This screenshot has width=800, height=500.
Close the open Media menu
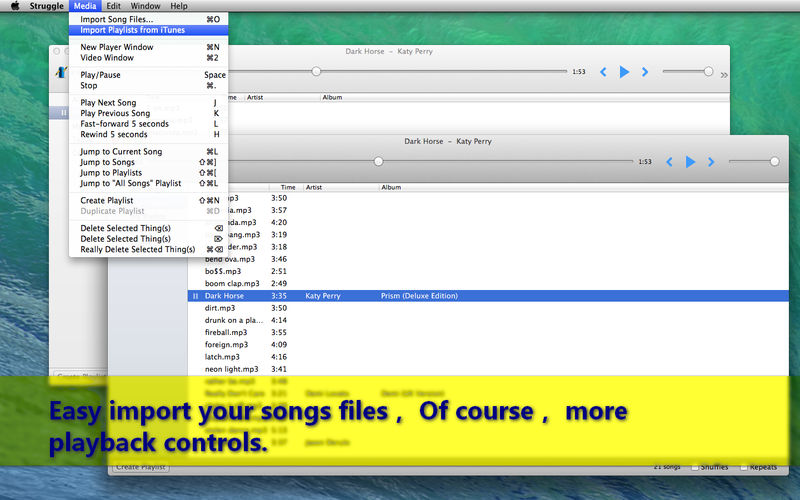coord(85,6)
